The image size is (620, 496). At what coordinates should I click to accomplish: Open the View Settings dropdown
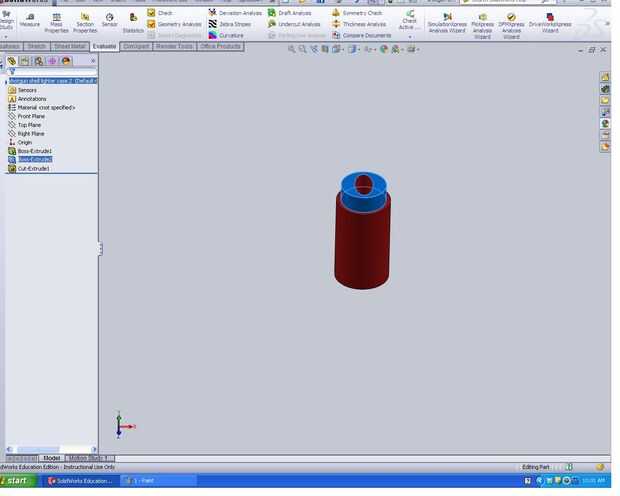(413, 49)
